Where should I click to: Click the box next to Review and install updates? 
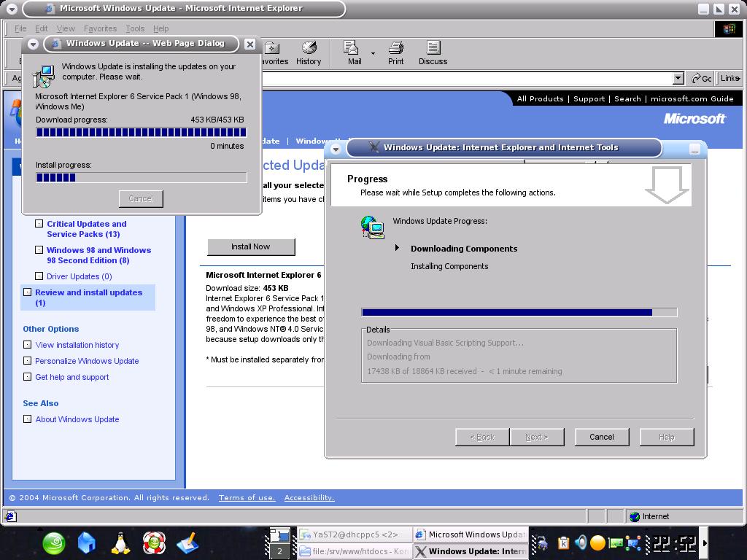coord(28,292)
